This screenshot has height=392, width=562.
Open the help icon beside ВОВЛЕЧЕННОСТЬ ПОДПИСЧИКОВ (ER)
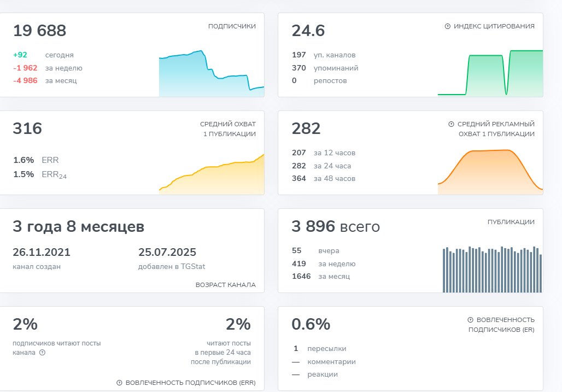click(470, 320)
